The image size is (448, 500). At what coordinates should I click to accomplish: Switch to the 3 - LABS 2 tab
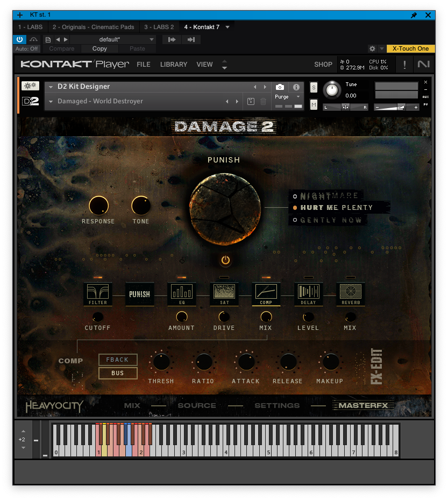tap(159, 27)
